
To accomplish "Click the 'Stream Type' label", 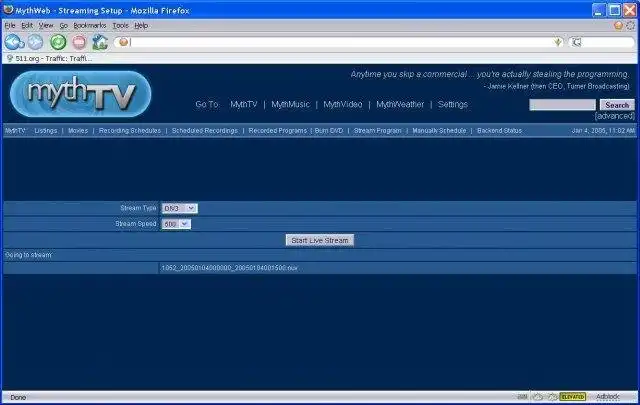I will point(138,208).
